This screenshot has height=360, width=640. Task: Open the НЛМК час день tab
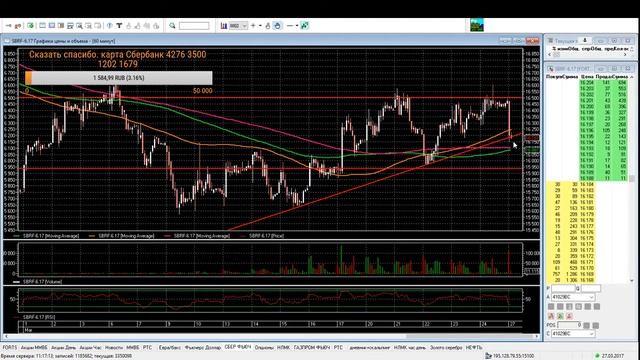pos(410,347)
